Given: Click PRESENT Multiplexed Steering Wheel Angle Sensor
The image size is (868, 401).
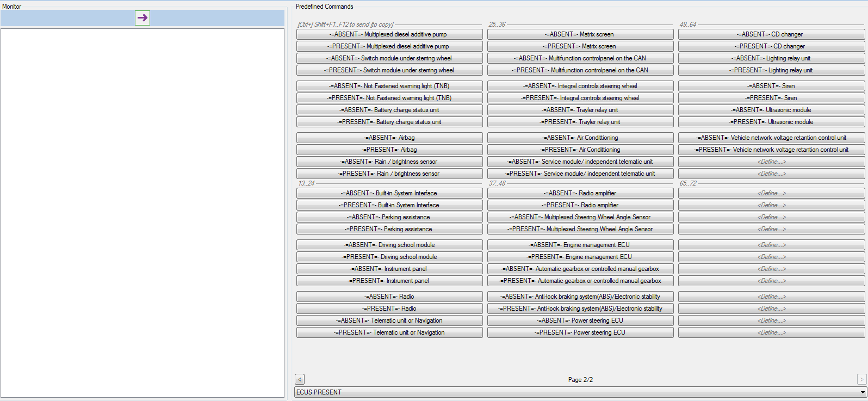Looking at the screenshot, I should [580, 229].
